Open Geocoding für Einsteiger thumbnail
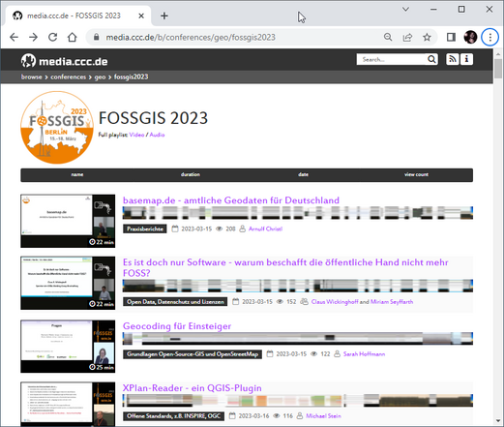This screenshot has width=504, height=427. pos(68,347)
